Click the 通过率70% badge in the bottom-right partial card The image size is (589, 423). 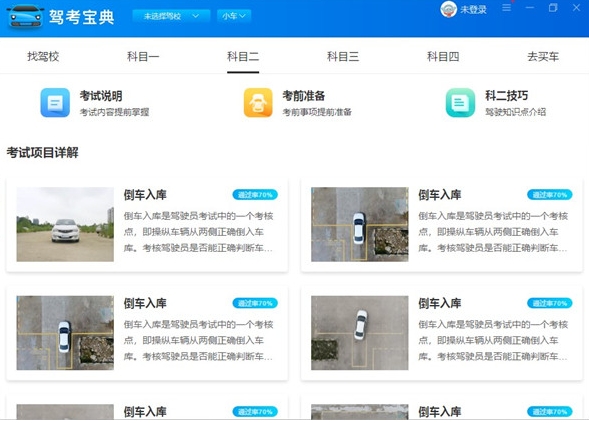point(550,412)
